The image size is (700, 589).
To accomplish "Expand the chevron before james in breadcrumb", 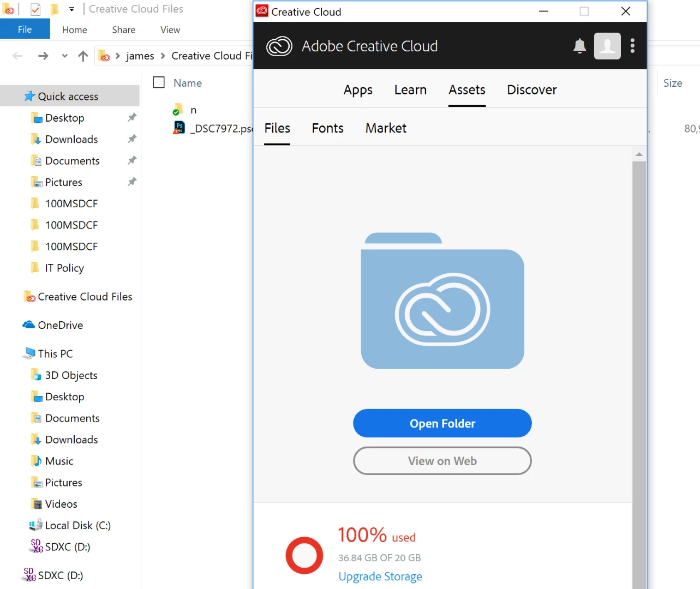I will tap(117, 56).
